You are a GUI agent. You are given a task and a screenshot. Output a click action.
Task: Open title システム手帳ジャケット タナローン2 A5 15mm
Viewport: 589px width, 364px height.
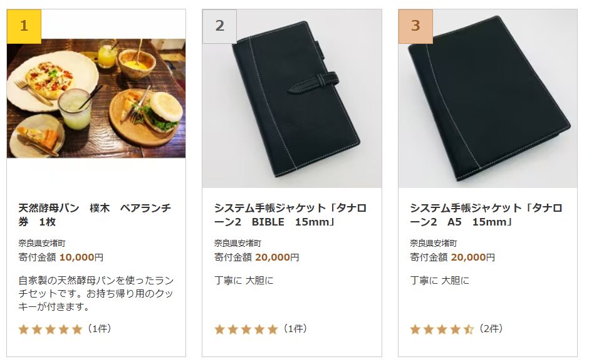point(486,215)
